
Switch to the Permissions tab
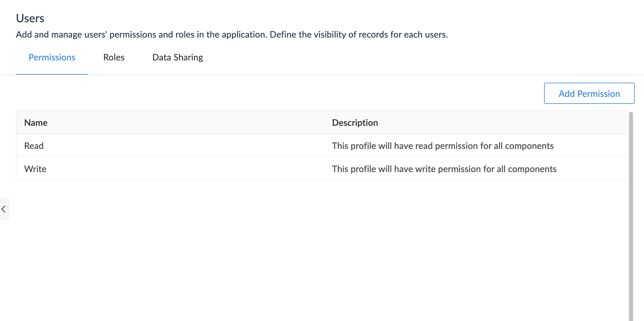pyautogui.click(x=52, y=58)
